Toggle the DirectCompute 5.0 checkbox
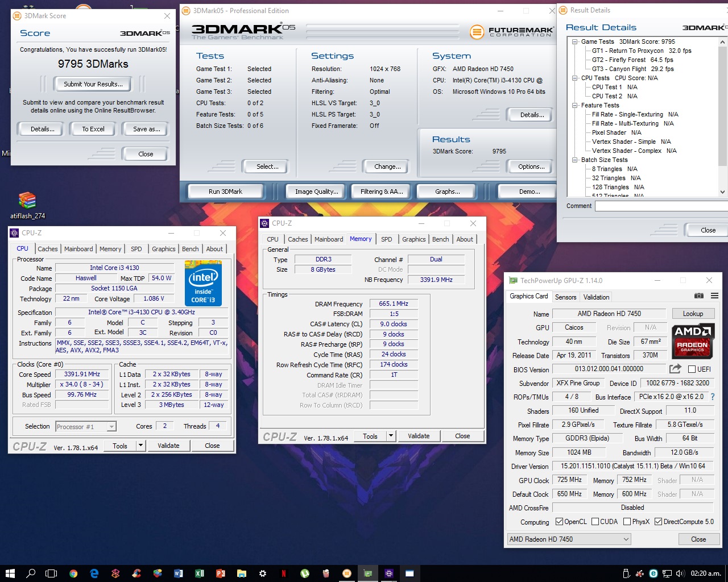This screenshot has height=582, width=728. coord(658,521)
